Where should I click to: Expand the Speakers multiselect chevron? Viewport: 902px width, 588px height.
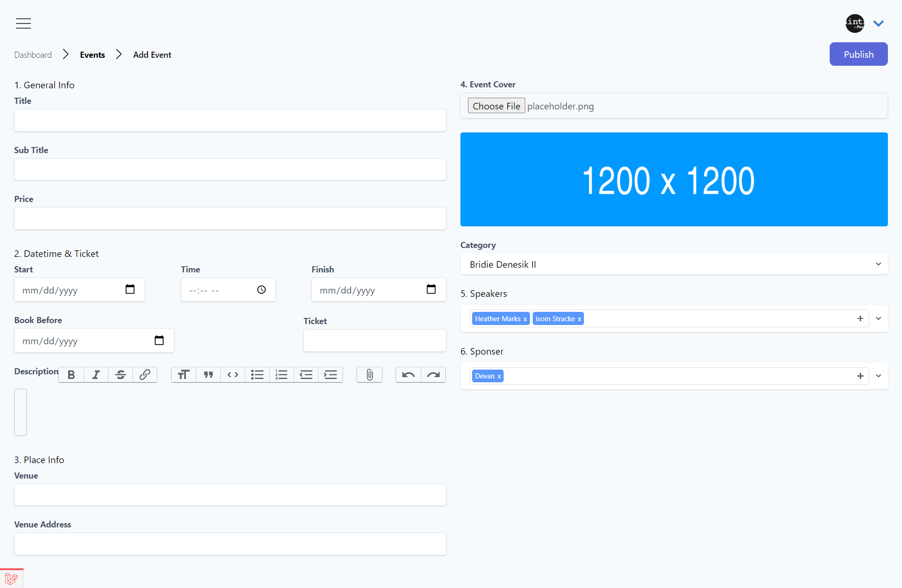click(x=878, y=318)
